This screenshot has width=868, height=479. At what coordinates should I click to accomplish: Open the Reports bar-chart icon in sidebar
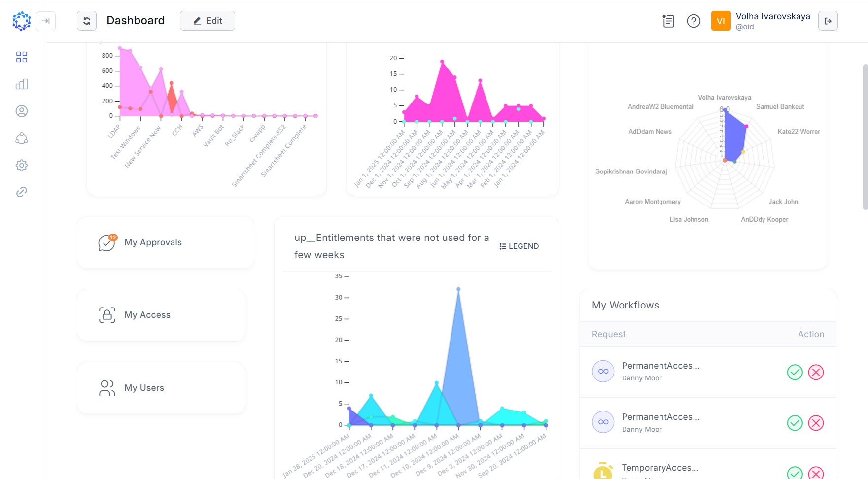pyautogui.click(x=21, y=84)
